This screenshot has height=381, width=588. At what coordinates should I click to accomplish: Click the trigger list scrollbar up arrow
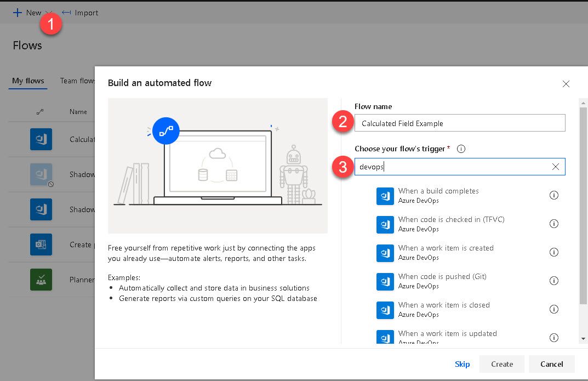pos(583,103)
